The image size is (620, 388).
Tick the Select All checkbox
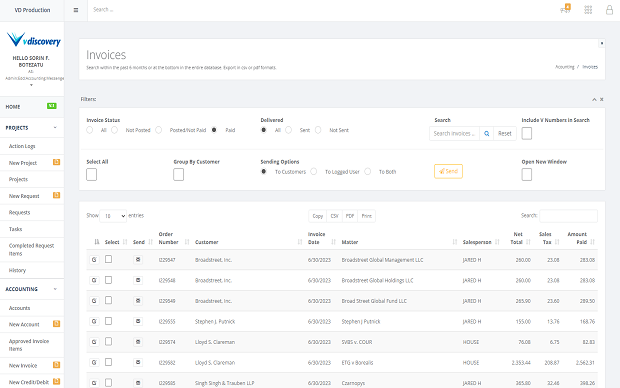click(91, 174)
